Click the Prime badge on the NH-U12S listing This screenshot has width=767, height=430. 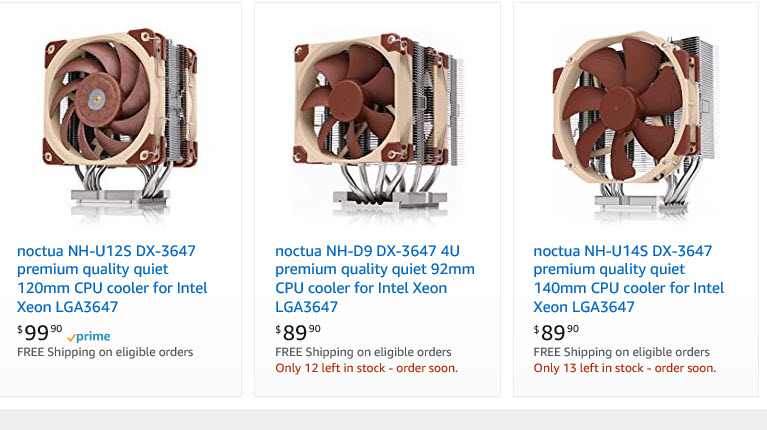pyautogui.click(x=89, y=337)
